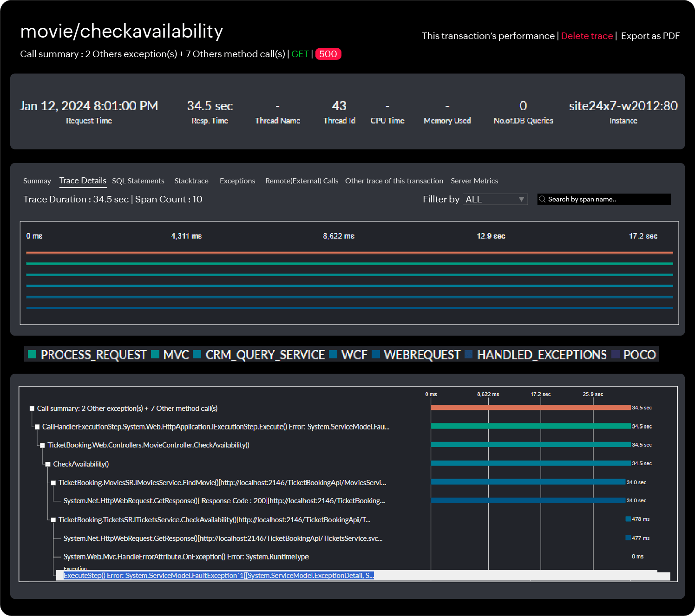Screen dimensions: 695x616
Task: Open the Stacktrace tab
Action: [x=191, y=181]
